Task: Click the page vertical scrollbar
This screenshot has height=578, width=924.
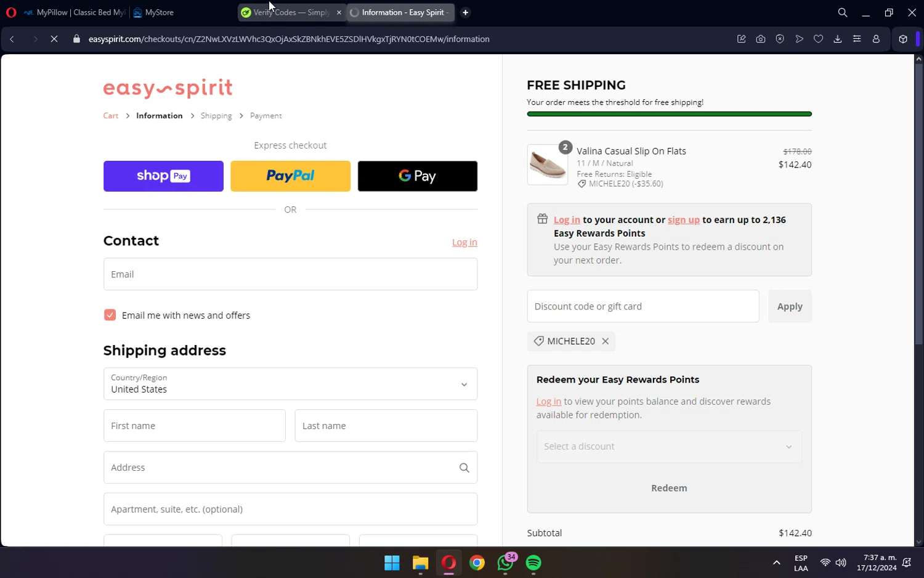Action: pos(918,203)
